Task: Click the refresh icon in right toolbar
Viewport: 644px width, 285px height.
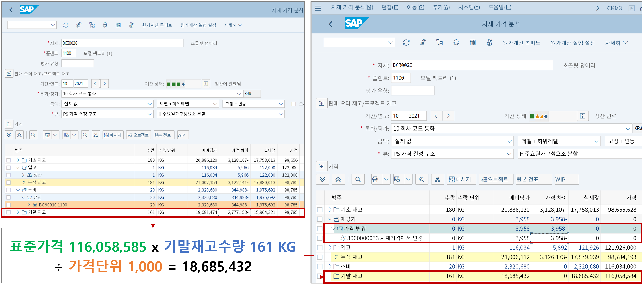Action: [x=406, y=43]
